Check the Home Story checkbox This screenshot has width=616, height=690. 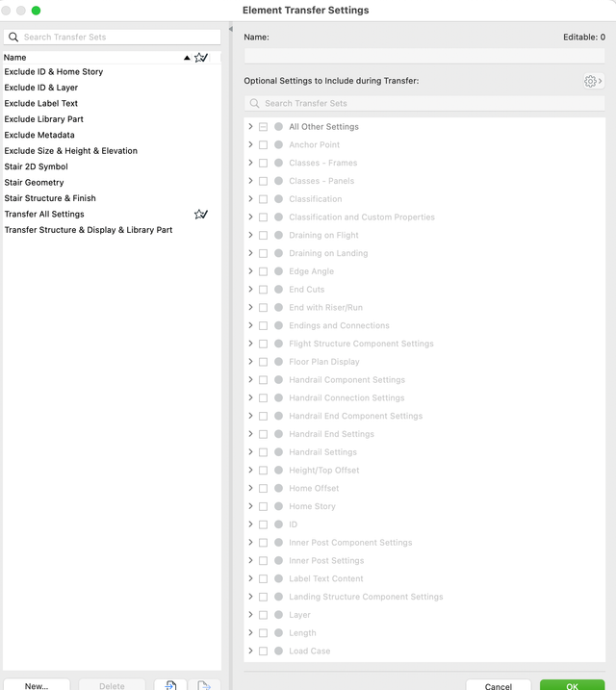263,506
